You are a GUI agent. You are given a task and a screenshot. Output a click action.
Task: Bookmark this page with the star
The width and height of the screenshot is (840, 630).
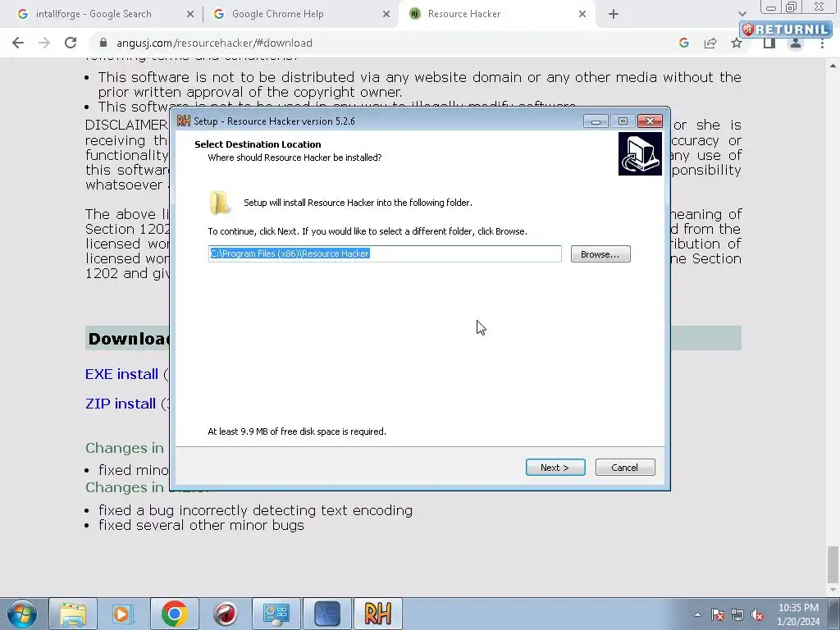pos(737,43)
